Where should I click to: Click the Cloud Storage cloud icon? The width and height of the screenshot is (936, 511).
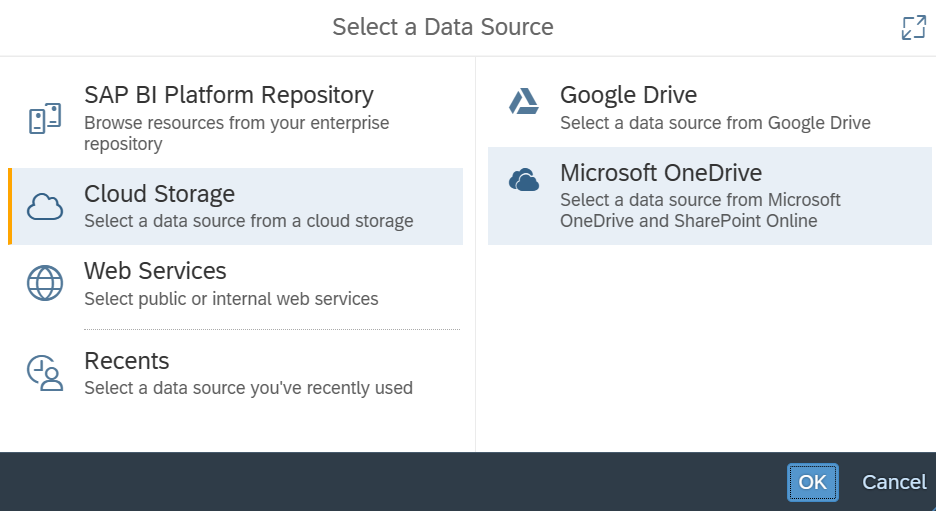tap(45, 207)
